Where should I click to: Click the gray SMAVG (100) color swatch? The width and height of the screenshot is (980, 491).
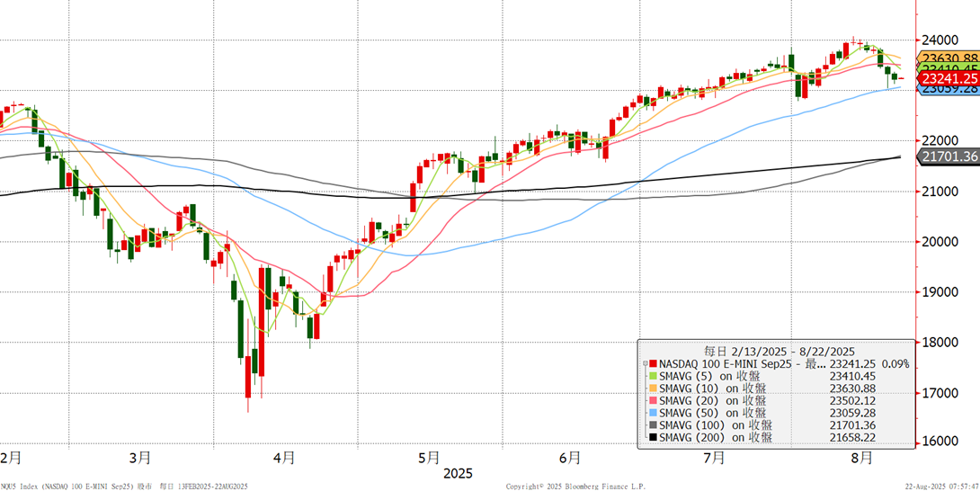pos(653,424)
